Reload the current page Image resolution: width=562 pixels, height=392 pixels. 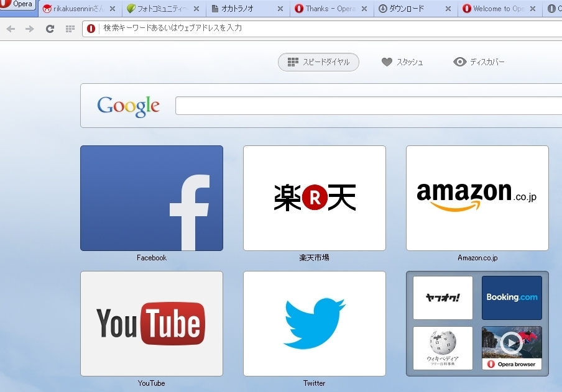tap(50, 29)
